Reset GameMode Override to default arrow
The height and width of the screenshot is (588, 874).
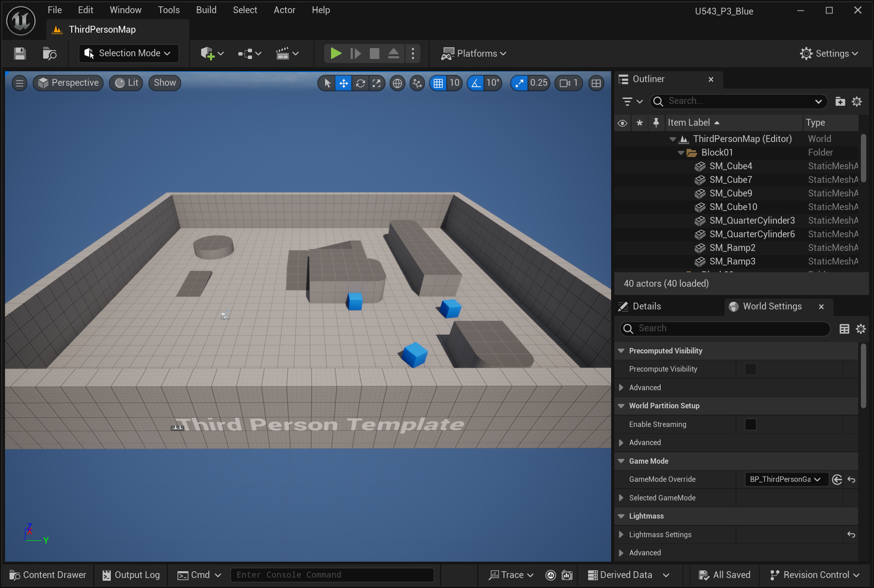pos(851,480)
